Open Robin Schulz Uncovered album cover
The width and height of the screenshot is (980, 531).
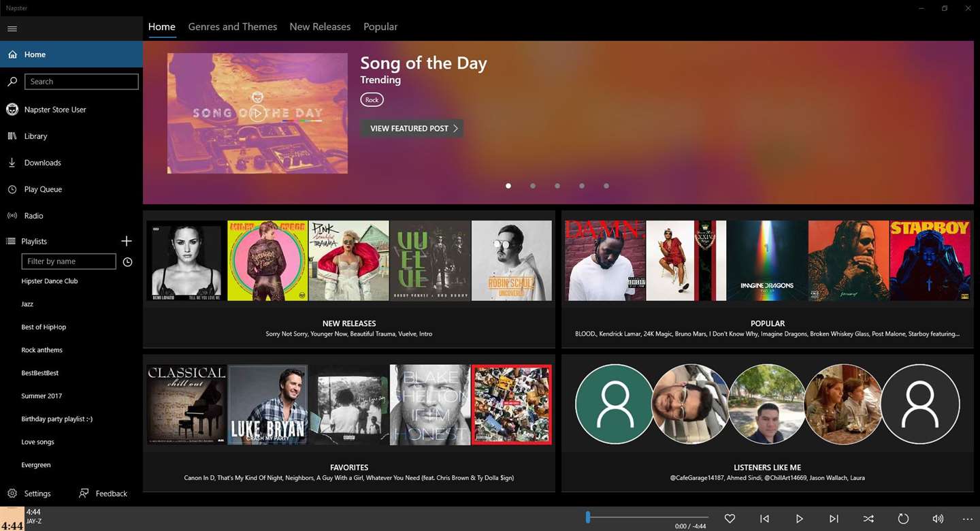point(512,260)
